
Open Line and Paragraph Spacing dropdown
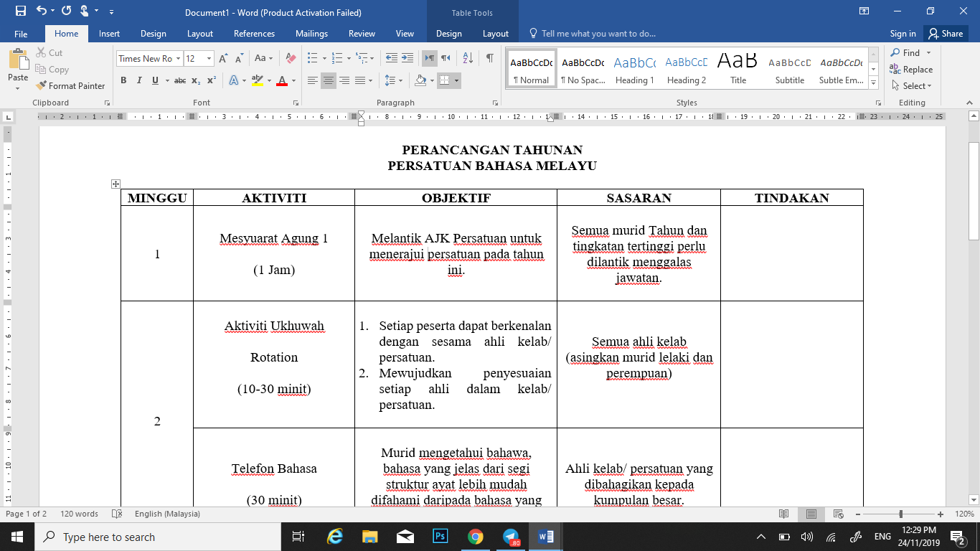[x=392, y=80]
